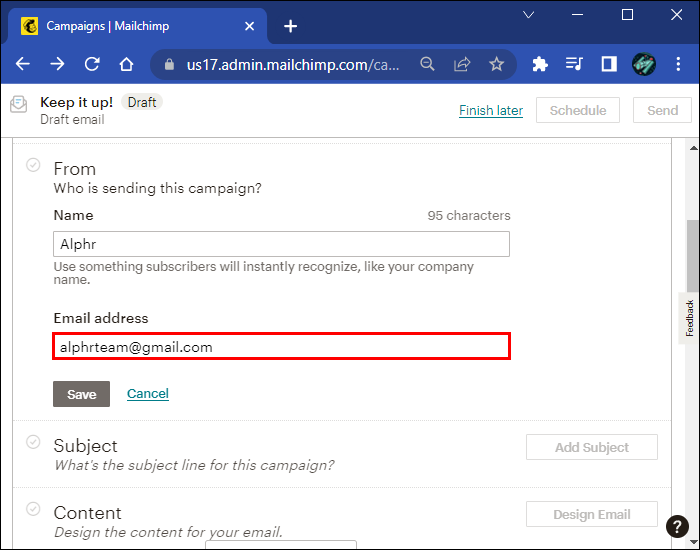Click the "Content" section heading
Image resolution: width=700 pixels, height=550 pixels.
click(x=88, y=513)
